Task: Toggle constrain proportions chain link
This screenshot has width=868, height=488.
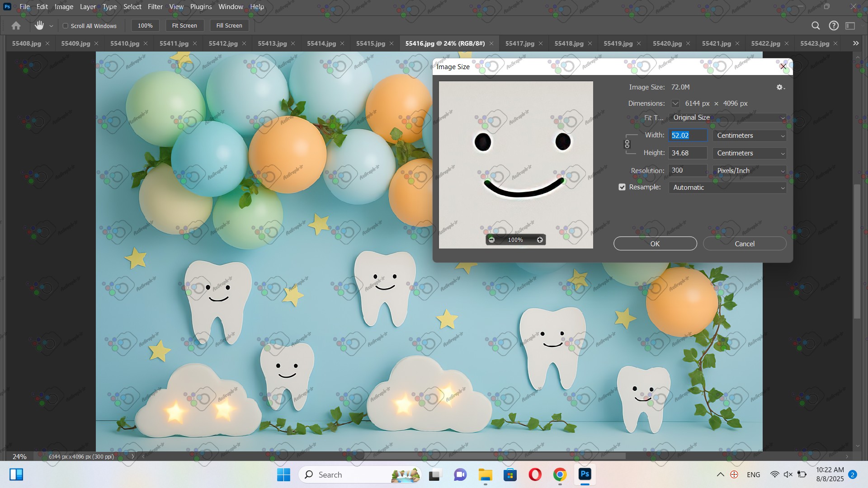Action: pyautogui.click(x=627, y=144)
